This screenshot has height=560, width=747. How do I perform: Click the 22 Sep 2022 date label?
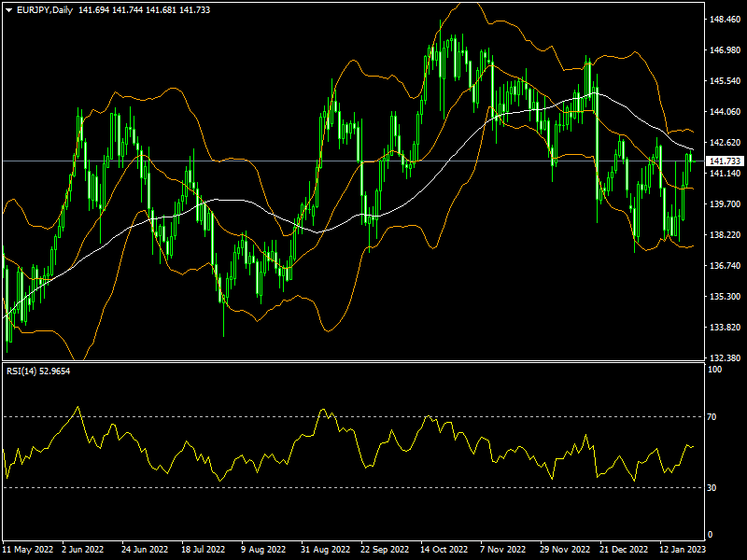[x=385, y=550]
